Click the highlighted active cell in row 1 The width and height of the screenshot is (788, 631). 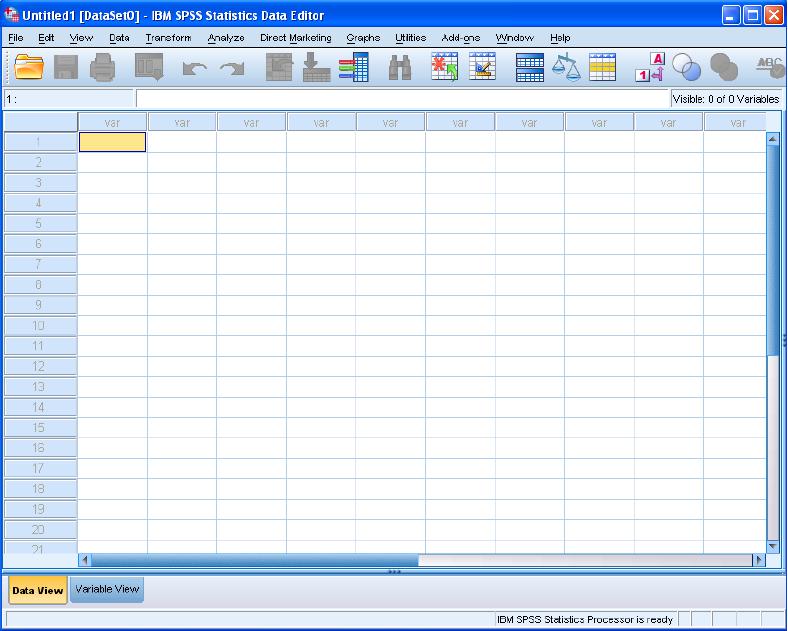[112, 142]
